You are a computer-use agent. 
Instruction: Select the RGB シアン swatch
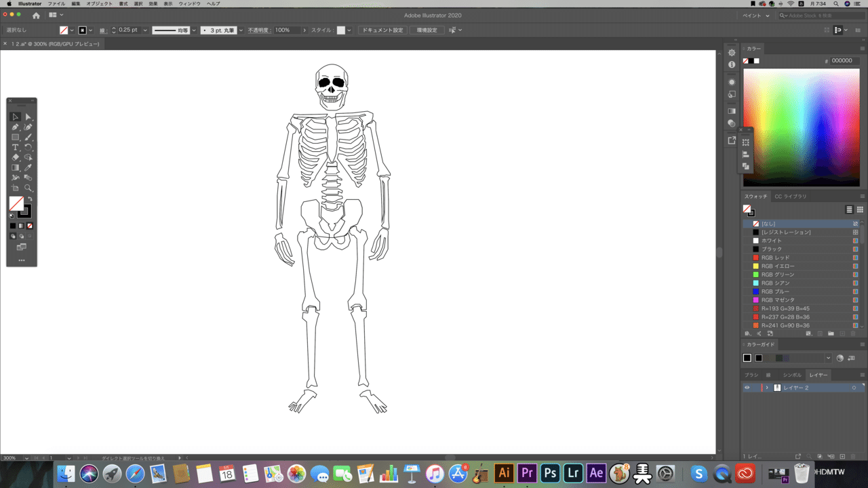[x=802, y=283]
